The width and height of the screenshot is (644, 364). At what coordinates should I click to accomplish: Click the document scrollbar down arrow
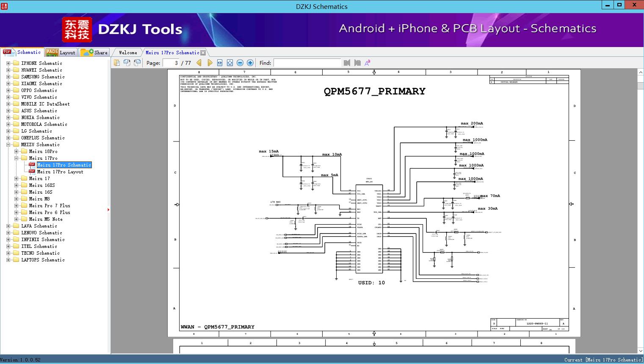640,350
